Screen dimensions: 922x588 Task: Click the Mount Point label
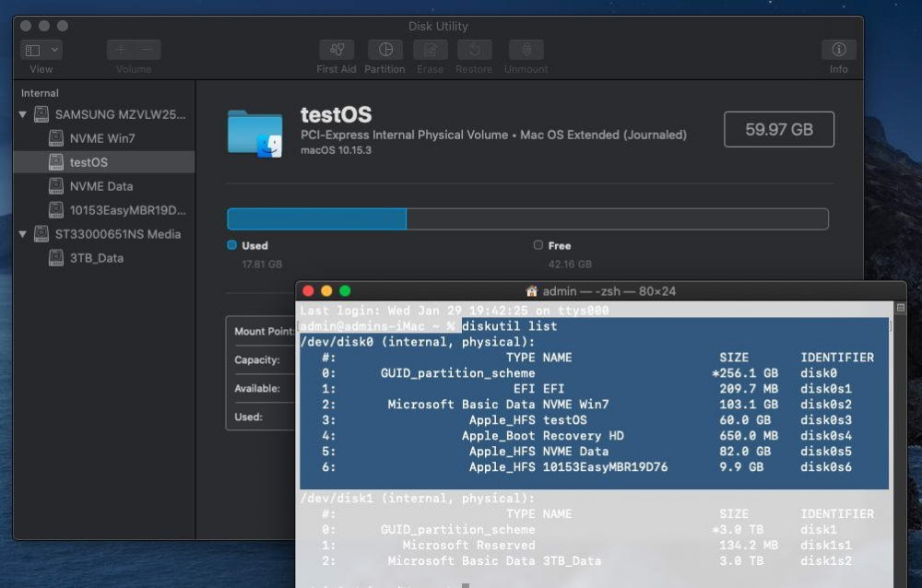(x=264, y=332)
